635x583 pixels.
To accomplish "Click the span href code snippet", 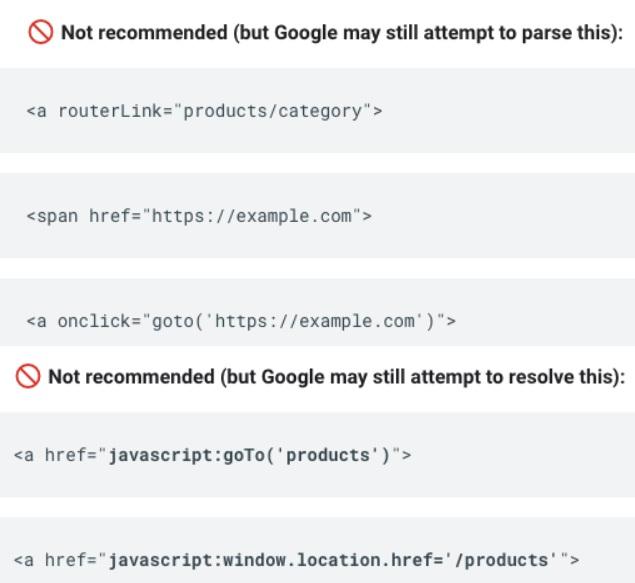I will tap(199, 216).
